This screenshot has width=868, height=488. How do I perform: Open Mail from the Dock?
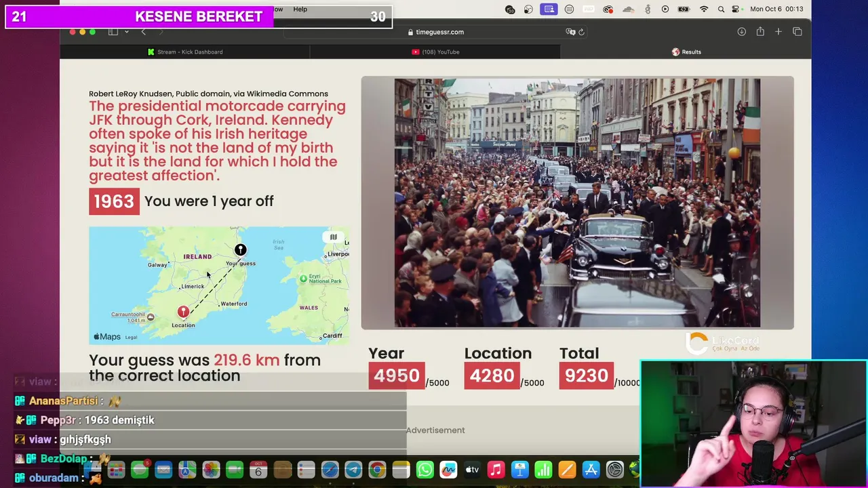pos(163,470)
